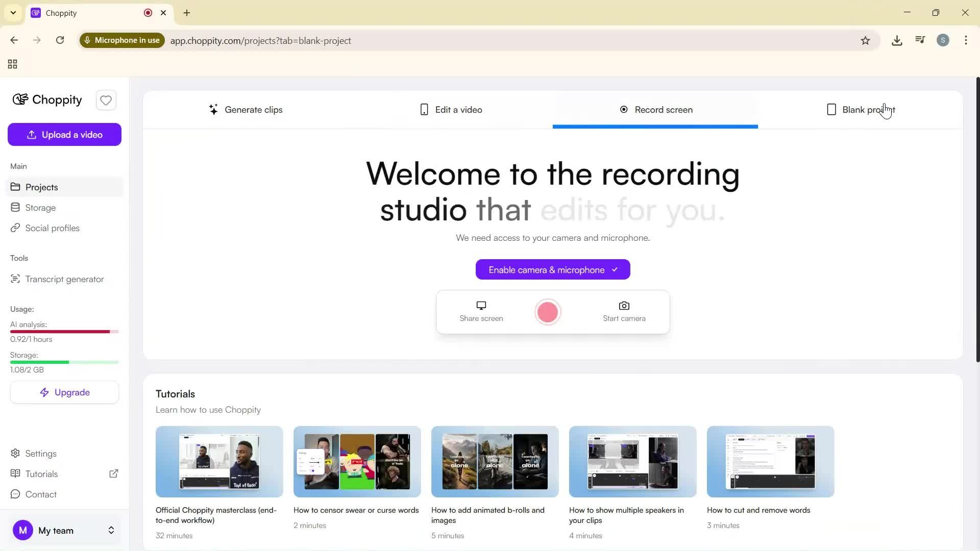This screenshot has height=551, width=980.
Task: Open Social profiles from the sidebar
Action: [52, 228]
